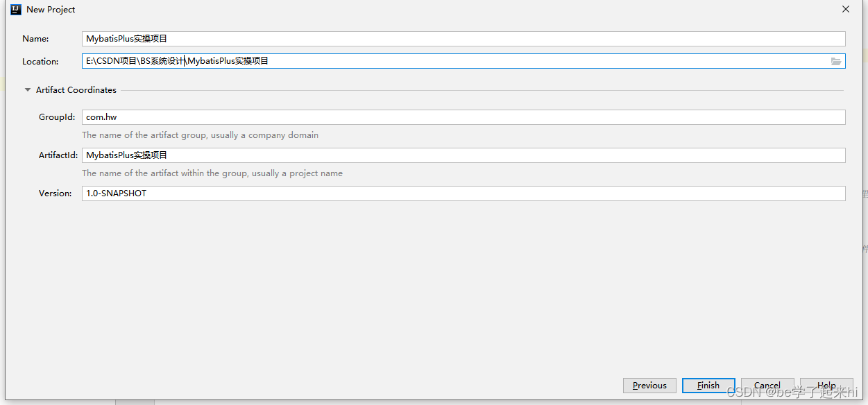Collapse the Artifact Coordinates section
The image size is (868, 405).
click(x=28, y=90)
